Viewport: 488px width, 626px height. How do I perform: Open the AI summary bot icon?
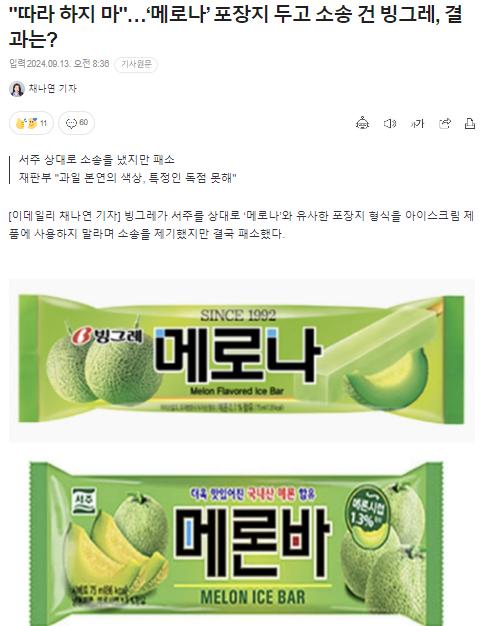(x=363, y=123)
